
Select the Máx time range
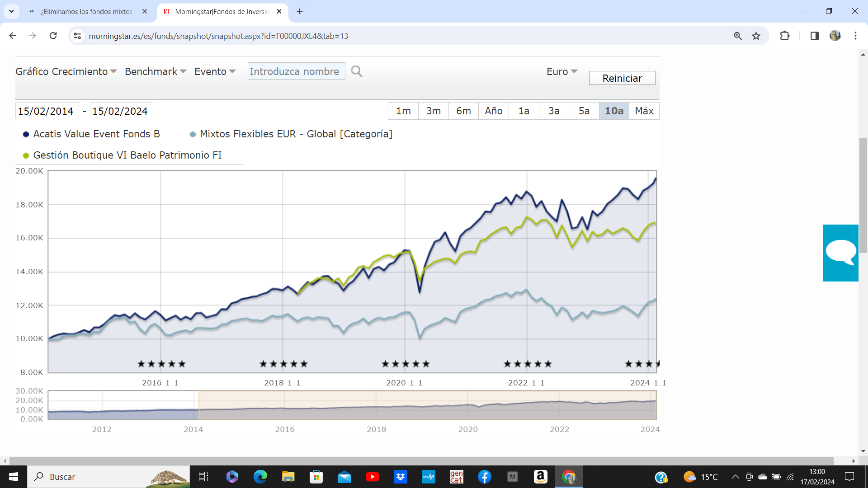click(644, 111)
